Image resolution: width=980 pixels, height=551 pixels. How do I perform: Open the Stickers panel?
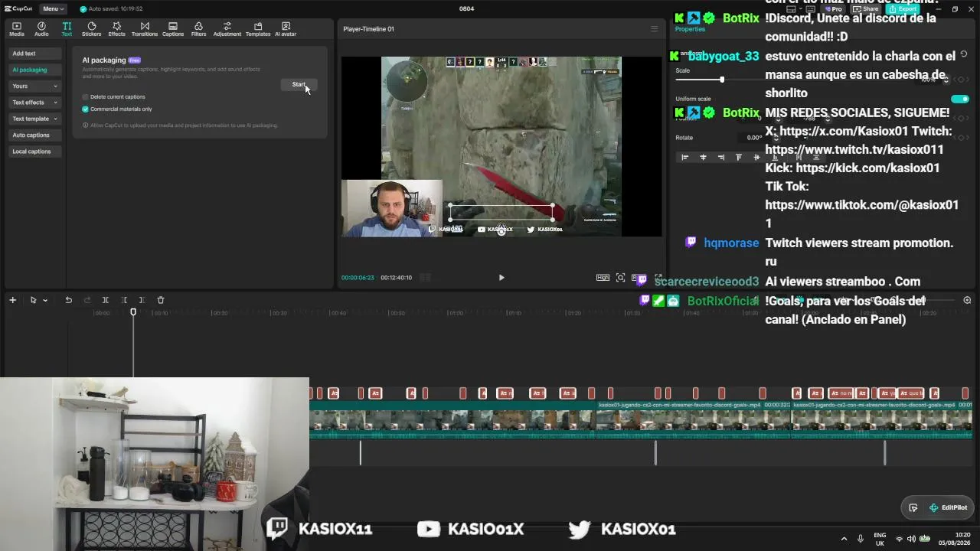[x=92, y=29]
